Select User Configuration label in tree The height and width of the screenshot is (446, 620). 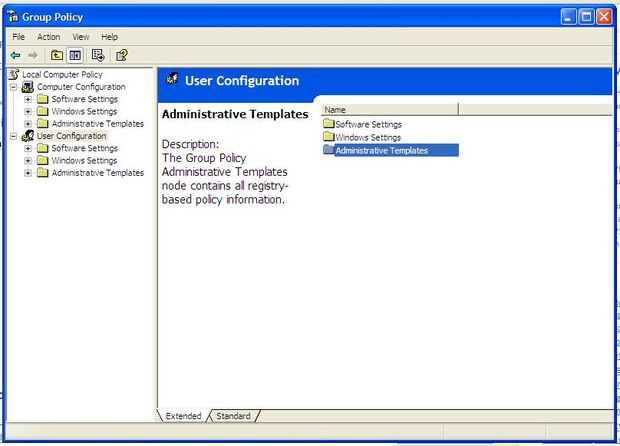point(72,136)
